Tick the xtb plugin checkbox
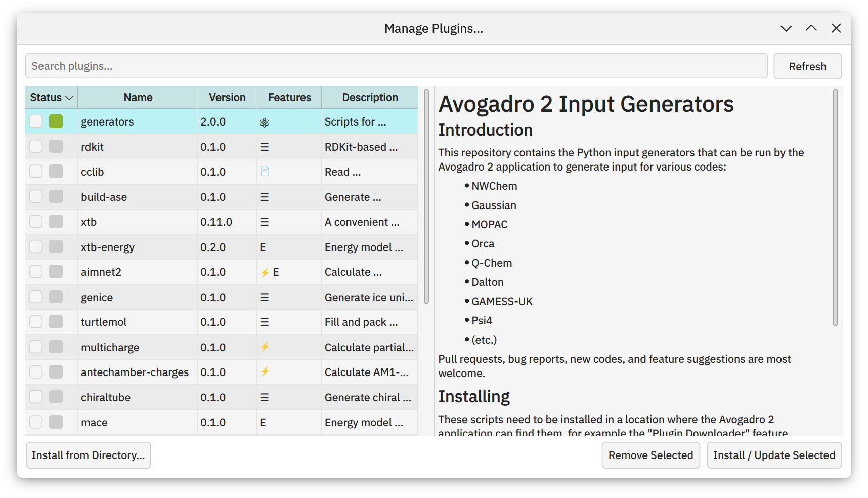The width and height of the screenshot is (868, 498). pyautogui.click(x=36, y=222)
